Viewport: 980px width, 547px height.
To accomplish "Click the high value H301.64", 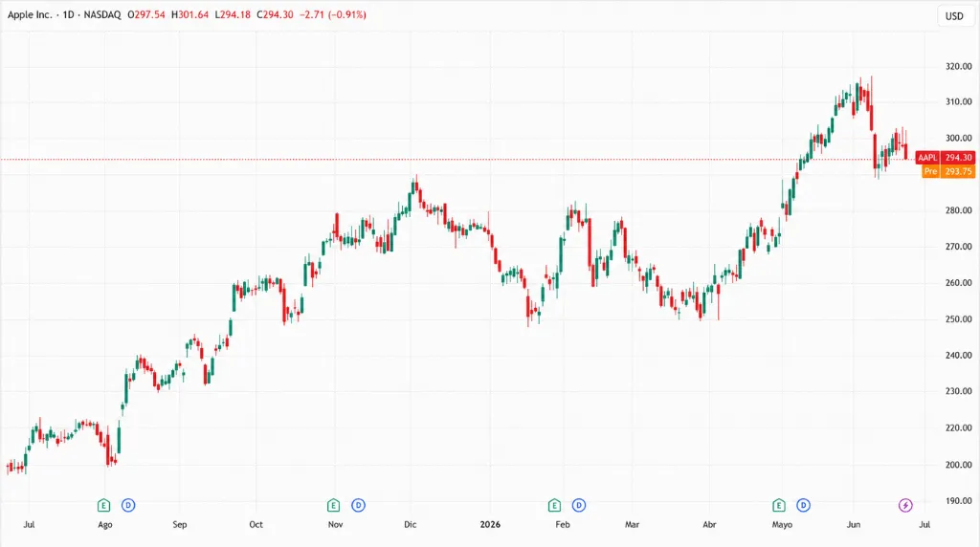I will click(x=190, y=14).
